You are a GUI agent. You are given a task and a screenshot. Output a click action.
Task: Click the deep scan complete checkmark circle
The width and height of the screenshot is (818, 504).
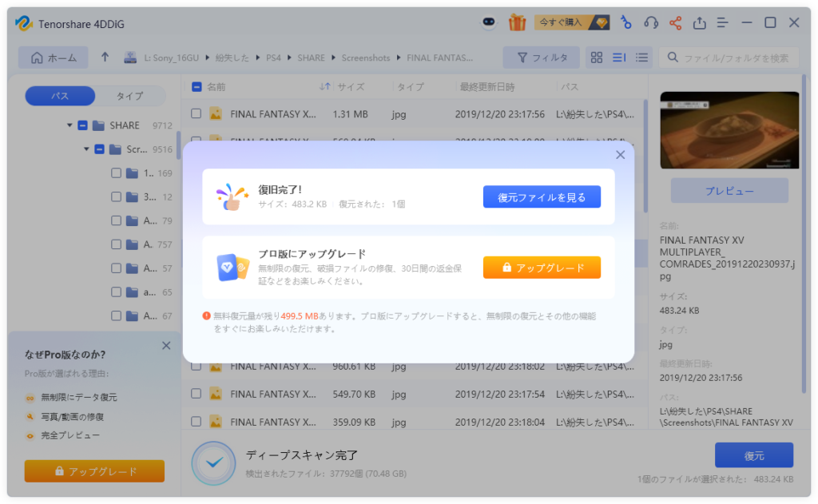pyautogui.click(x=213, y=462)
